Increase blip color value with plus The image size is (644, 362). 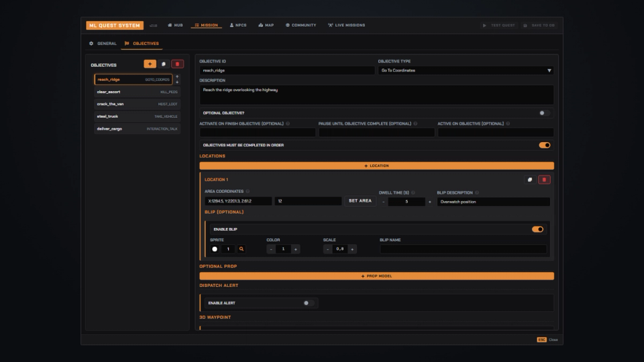pos(295,249)
